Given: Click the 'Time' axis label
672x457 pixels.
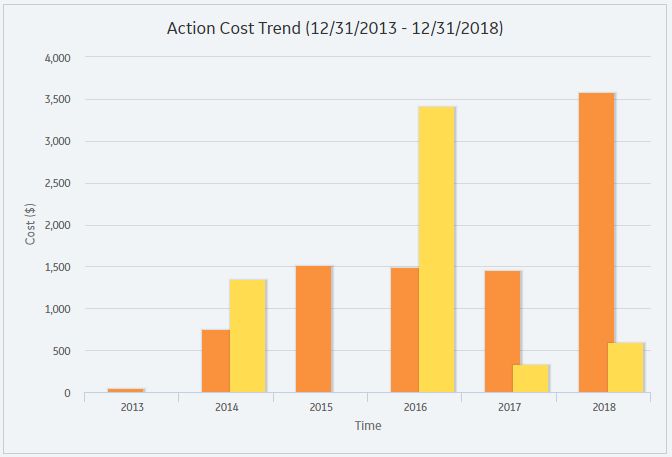Looking at the screenshot, I should (x=368, y=426).
